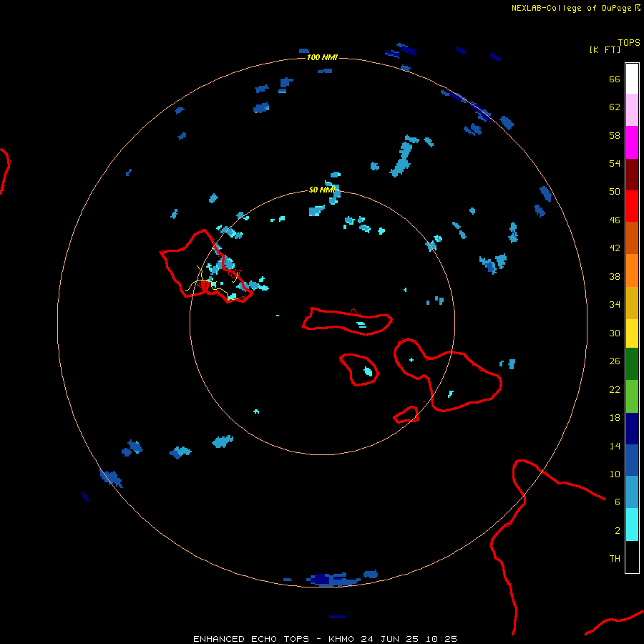This screenshot has height=644, width=644.
Task: Click the 58 legend value
Action: pos(615,135)
